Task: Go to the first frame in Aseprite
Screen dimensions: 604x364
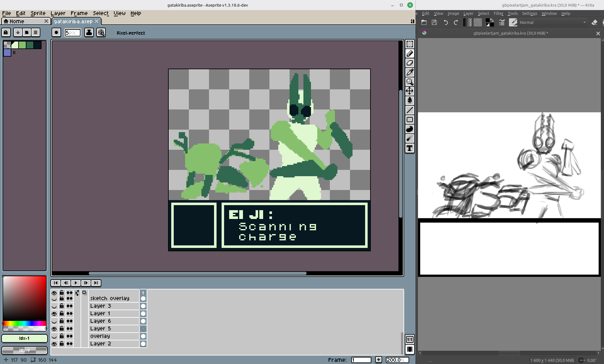Action: tap(56, 283)
